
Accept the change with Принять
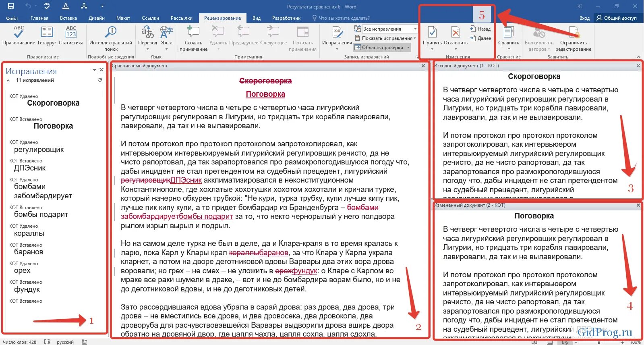click(432, 39)
